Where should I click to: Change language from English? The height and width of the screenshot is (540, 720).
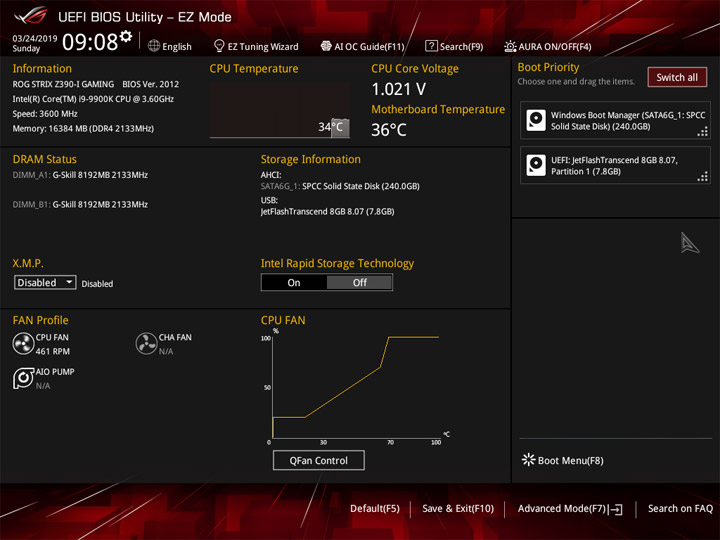tap(176, 46)
